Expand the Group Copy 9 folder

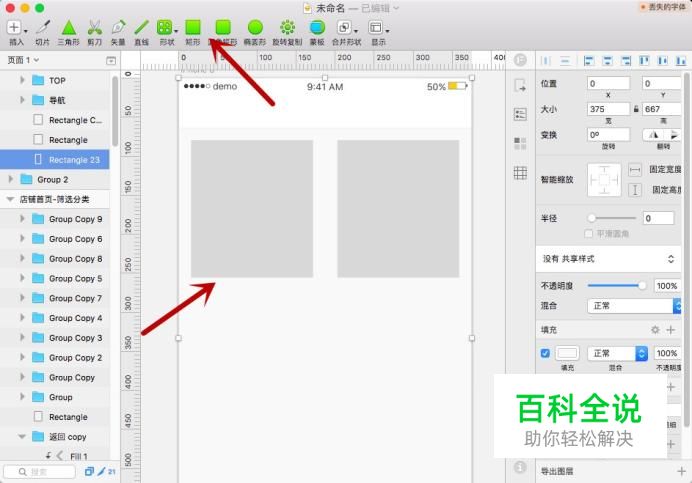pyautogui.click(x=22, y=219)
